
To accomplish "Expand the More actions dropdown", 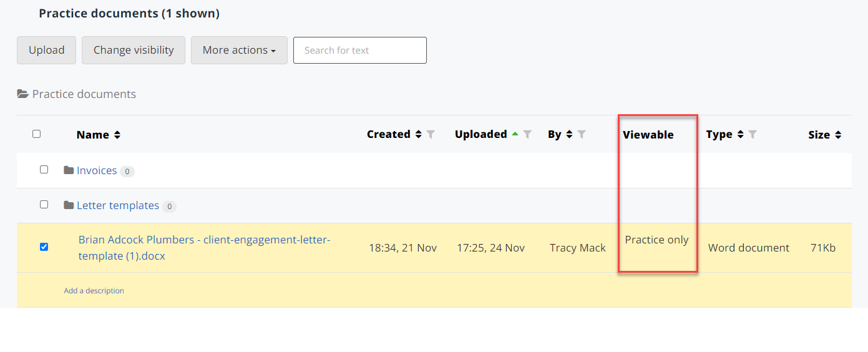I will coord(239,50).
